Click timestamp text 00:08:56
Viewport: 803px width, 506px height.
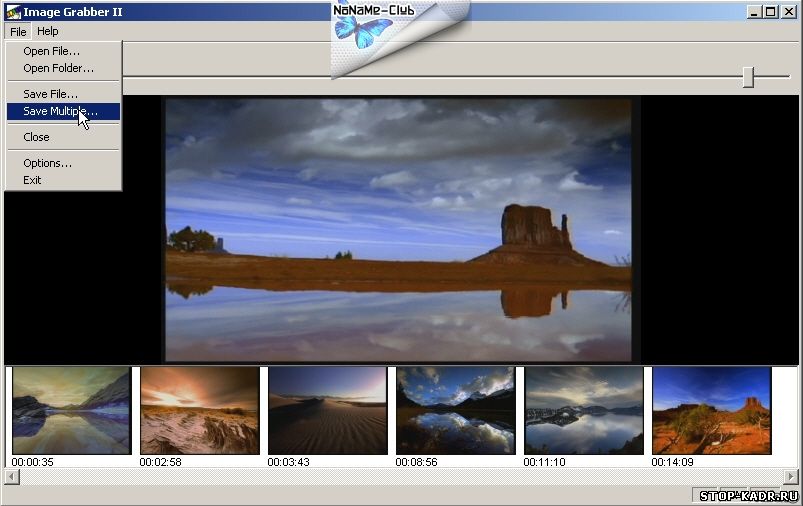tap(416, 462)
